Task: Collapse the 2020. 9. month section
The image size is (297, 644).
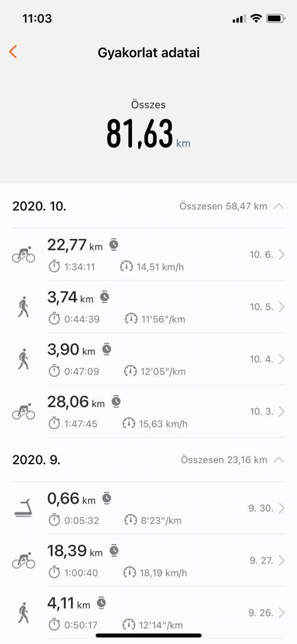Action: 279,460
